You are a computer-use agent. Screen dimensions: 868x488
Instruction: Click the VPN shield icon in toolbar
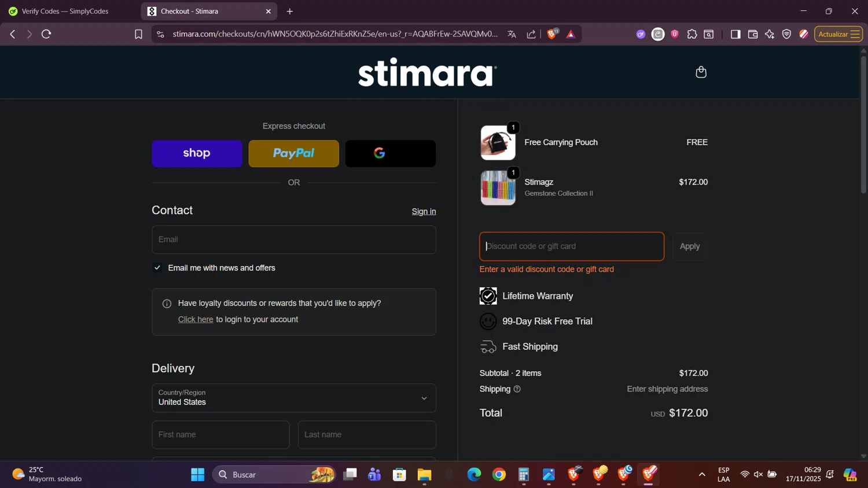[x=786, y=34]
